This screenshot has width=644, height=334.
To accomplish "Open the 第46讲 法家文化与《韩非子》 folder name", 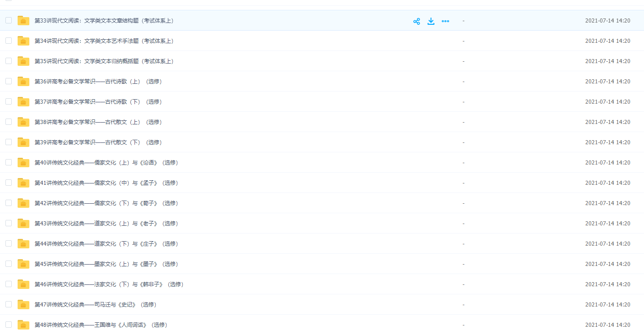I will tap(109, 284).
